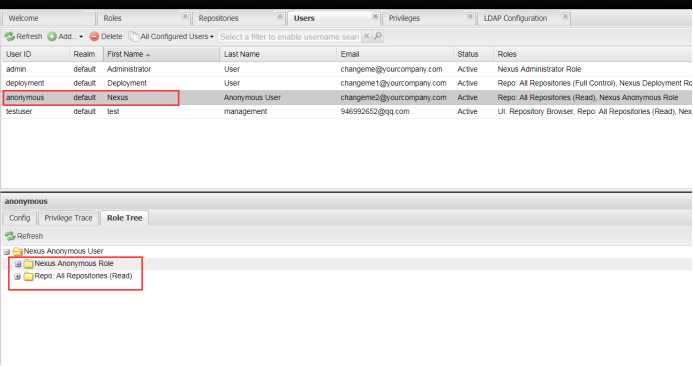Click the username search filter field
The image size is (693, 366).
290,37
